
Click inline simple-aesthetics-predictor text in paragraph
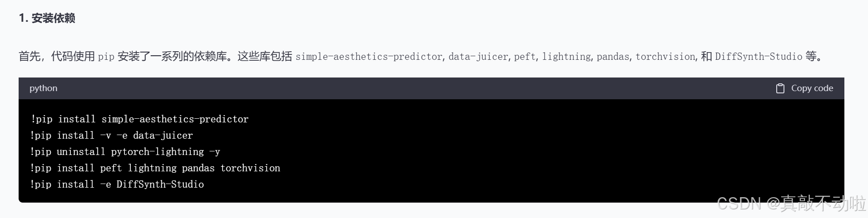coord(369,57)
